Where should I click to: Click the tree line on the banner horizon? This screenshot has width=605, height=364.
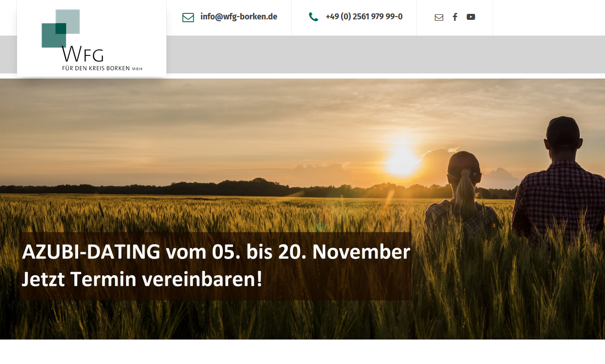tap(231, 188)
